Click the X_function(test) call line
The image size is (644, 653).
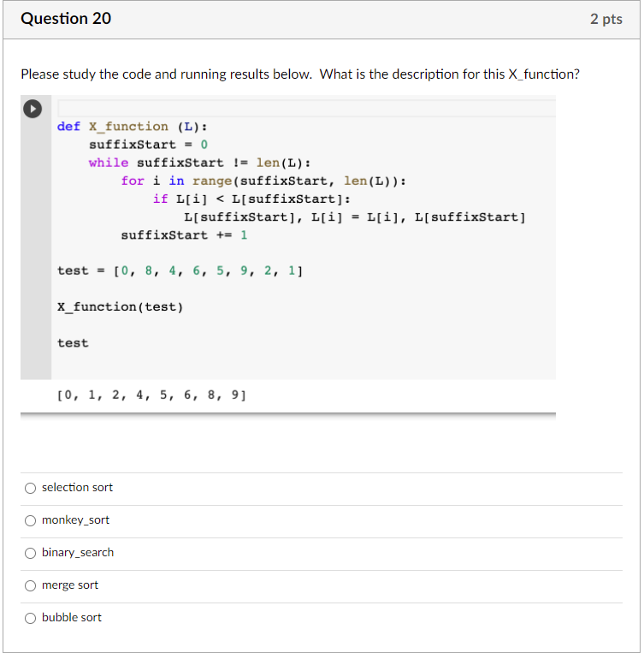[121, 307]
